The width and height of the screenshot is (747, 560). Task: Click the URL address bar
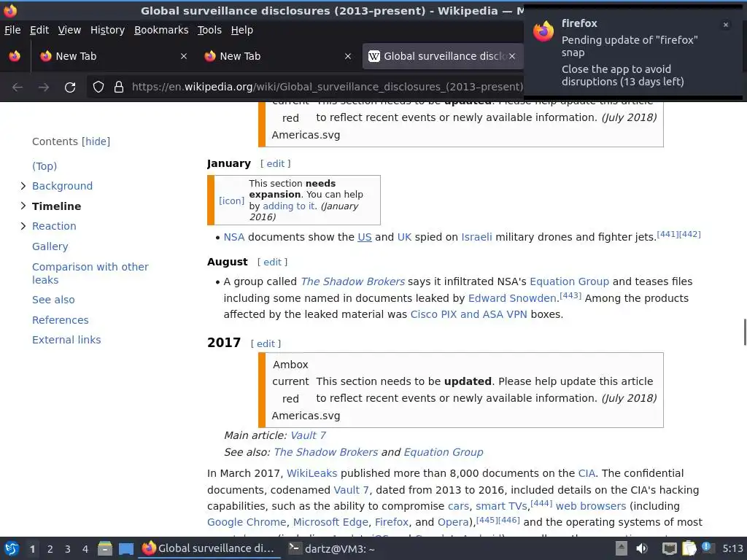tap(328, 87)
